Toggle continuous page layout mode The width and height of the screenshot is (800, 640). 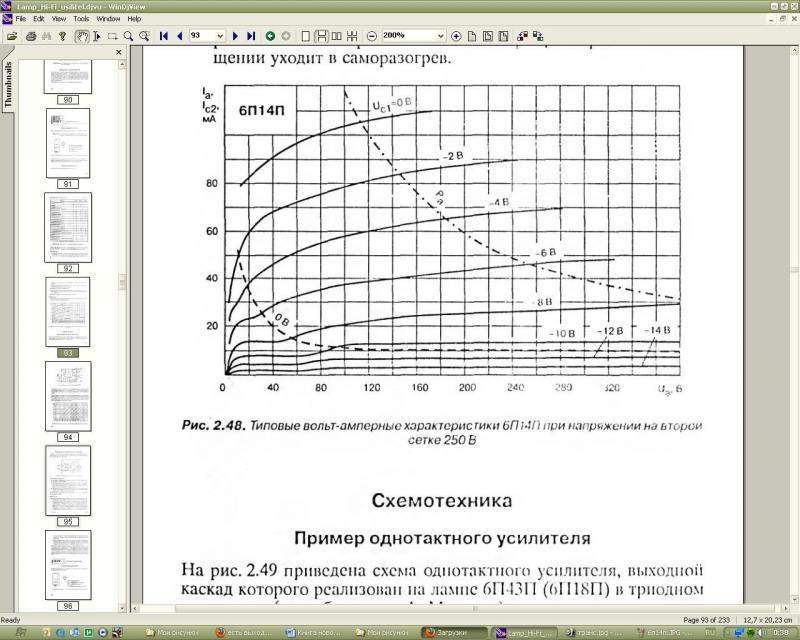(x=322, y=36)
